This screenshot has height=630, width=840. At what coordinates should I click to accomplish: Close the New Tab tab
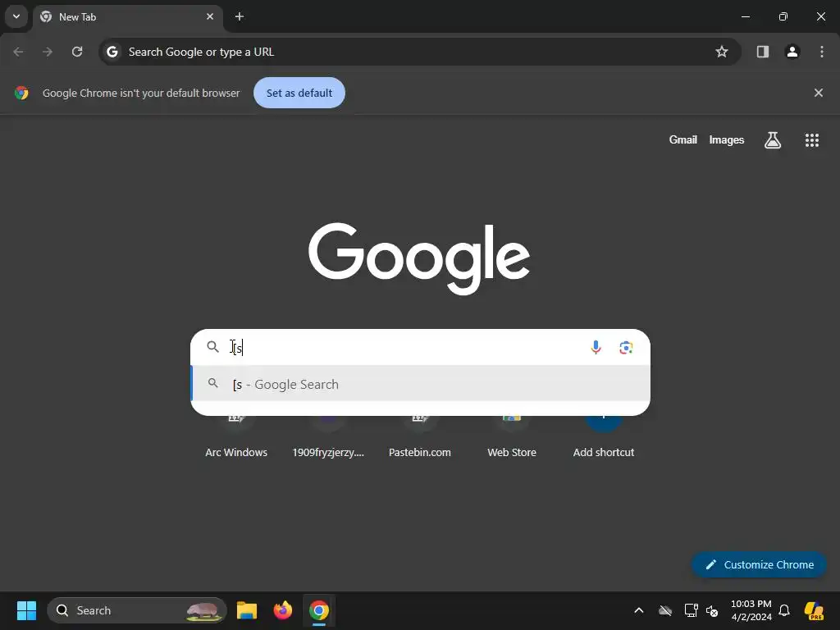(x=210, y=16)
